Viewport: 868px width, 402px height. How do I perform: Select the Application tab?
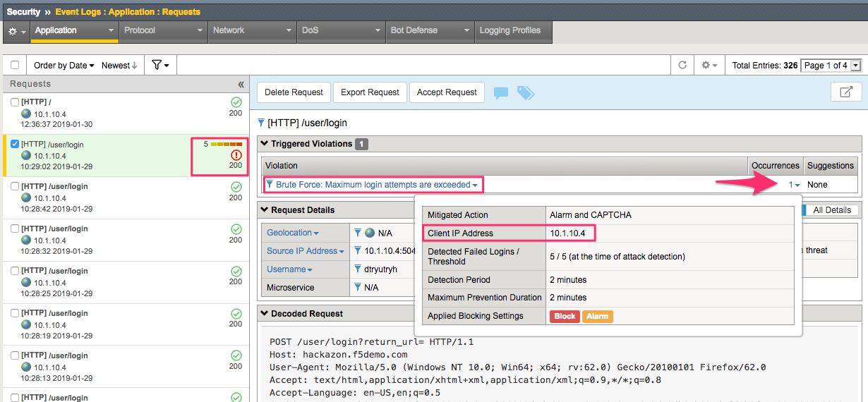73,31
